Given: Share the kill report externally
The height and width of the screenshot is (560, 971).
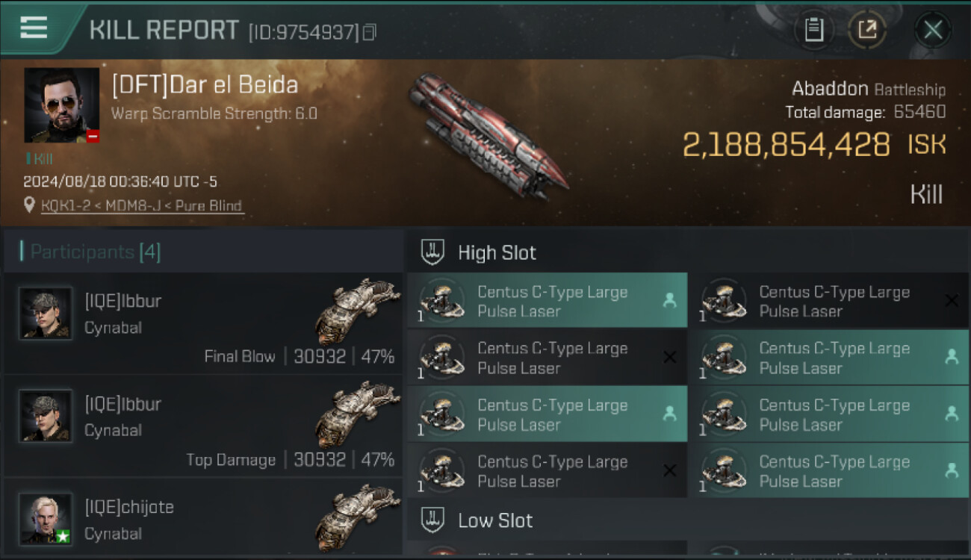Looking at the screenshot, I should (x=866, y=30).
